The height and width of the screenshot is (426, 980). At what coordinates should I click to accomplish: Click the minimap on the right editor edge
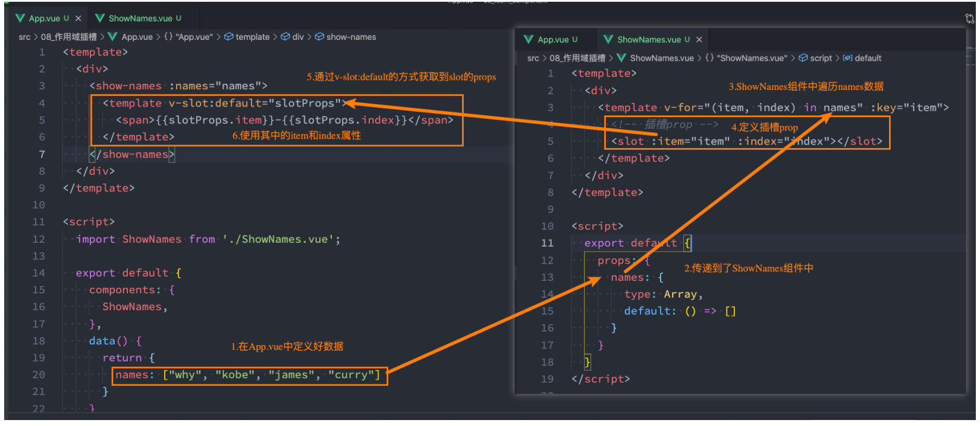(x=970, y=58)
